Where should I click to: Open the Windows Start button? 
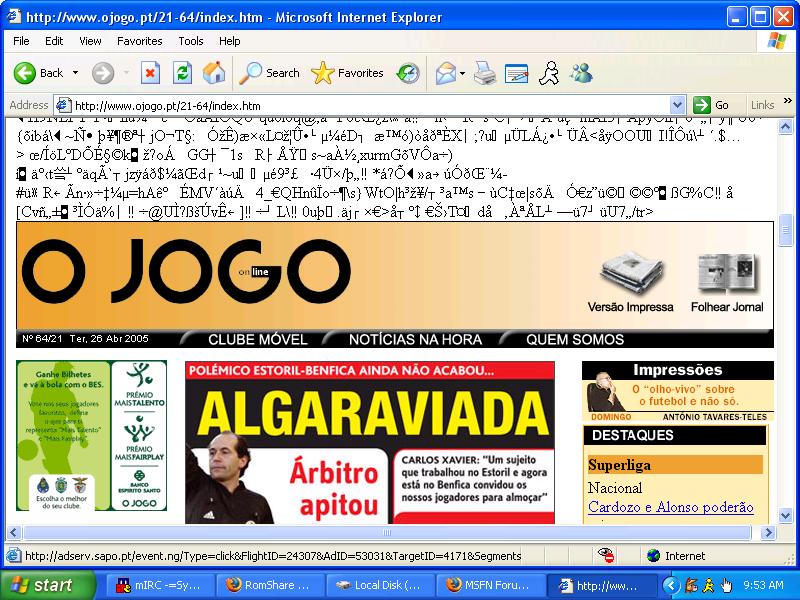[47, 585]
